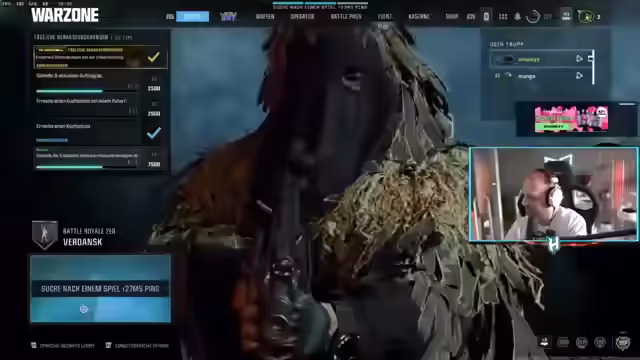Open the BATTLE PASS tab

coord(346,17)
